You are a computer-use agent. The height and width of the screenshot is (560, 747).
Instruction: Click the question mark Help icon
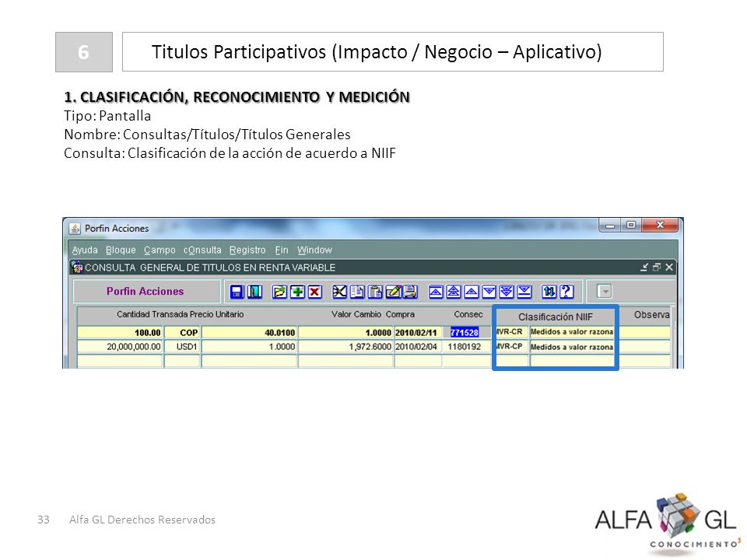566,292
